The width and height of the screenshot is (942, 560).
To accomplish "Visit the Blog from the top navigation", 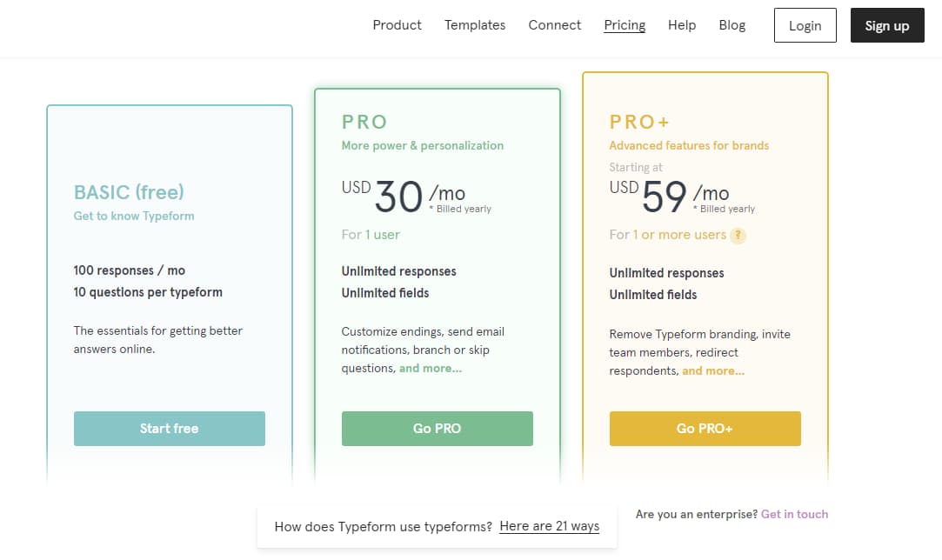I will pyautogui.click(x=732, y=24).
